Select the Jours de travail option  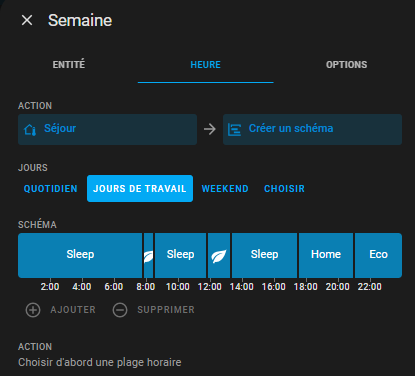140,189
